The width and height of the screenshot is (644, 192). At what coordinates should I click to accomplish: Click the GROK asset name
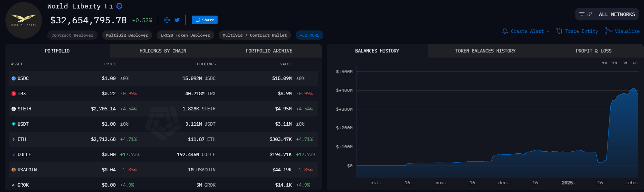click(23, 185)
